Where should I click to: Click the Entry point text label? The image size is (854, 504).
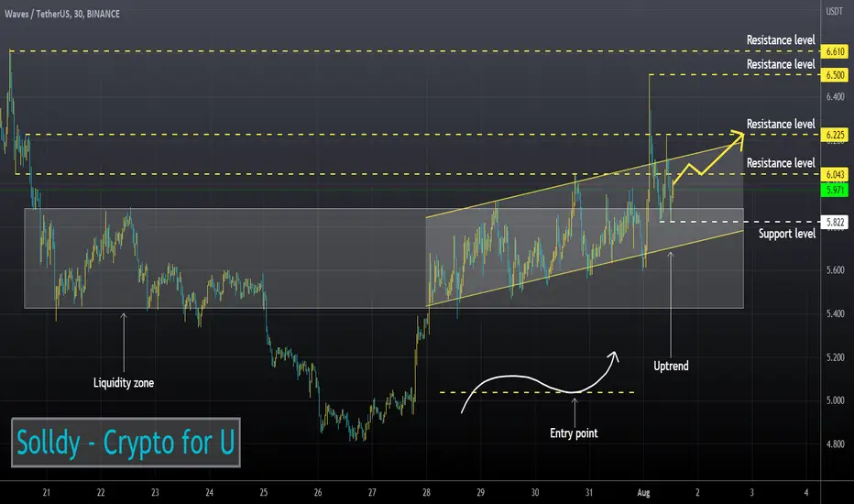click(574, 433)
